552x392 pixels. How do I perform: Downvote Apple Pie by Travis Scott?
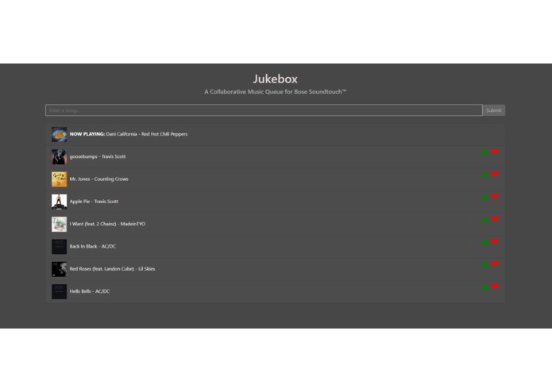click(494, 197)
